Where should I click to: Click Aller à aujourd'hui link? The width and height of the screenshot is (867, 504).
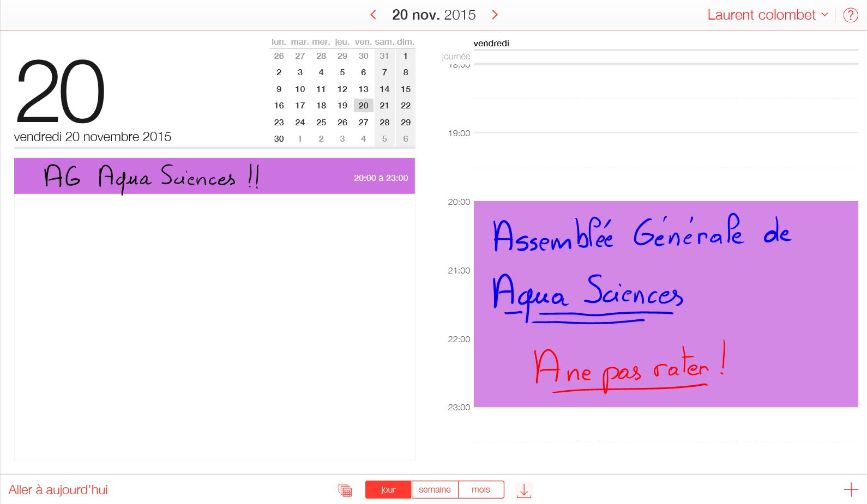pos(58,490)
